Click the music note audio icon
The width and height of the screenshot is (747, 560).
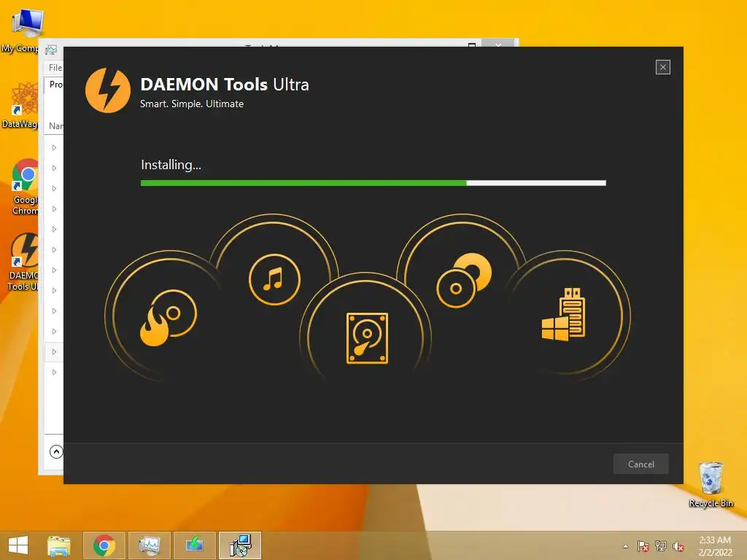274,279
